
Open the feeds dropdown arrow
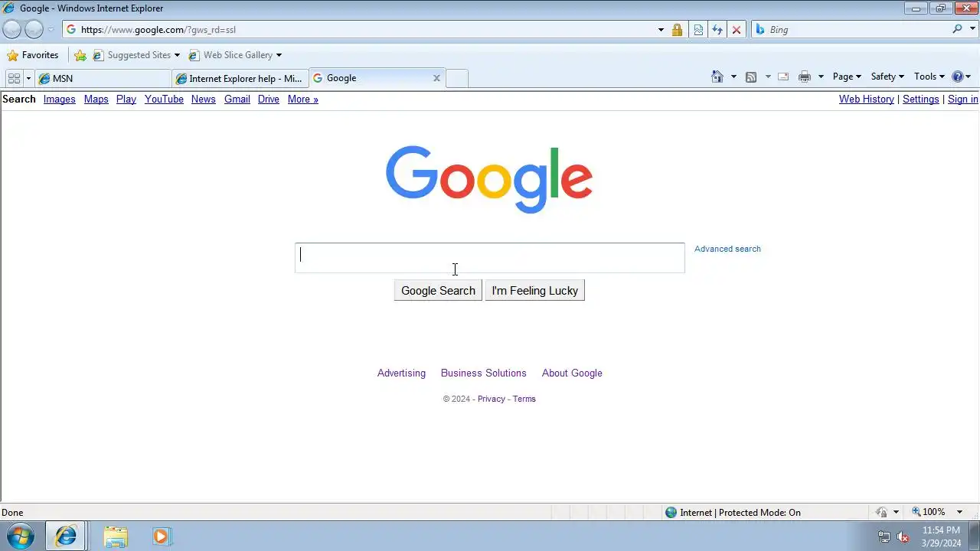pyautogui.click(x=767, y=77)
